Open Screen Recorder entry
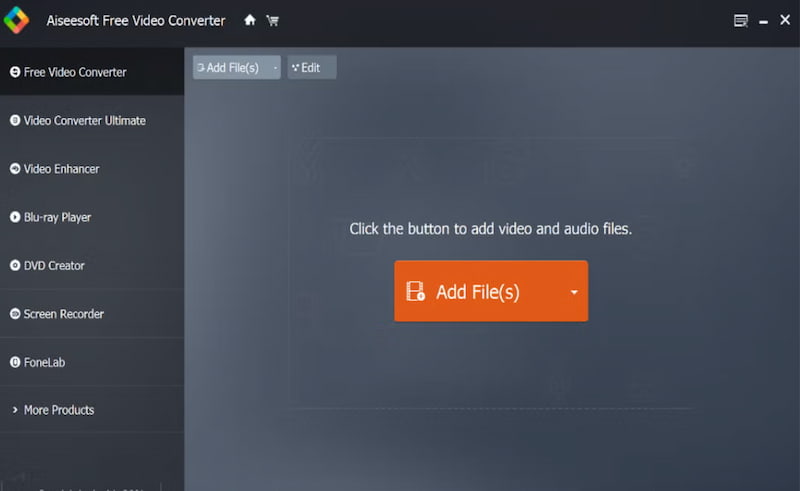 [x=92, y=313]
